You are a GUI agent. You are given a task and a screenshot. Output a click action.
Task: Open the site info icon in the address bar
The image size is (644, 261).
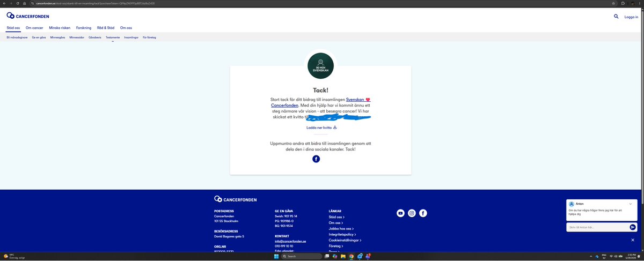(x=33, y=3)
